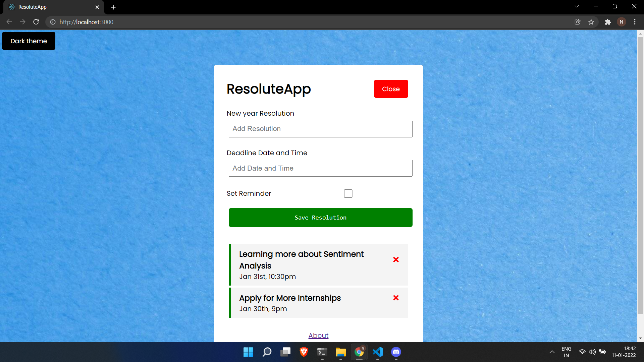
Task: Open the tab search dropdown arrow
Action: [577, 6]
